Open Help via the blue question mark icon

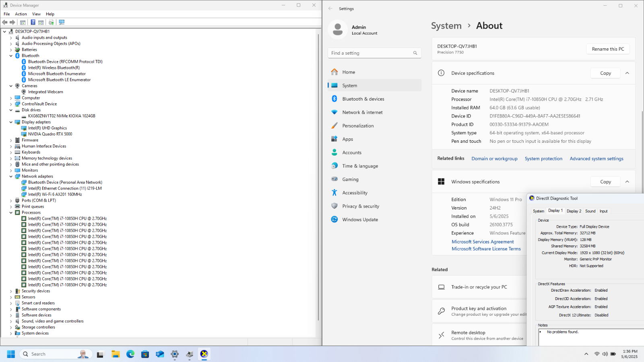[33, 23]
